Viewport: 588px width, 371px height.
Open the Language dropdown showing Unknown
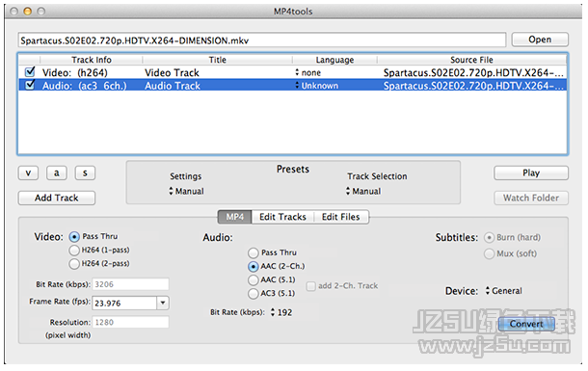coord(317,86)
